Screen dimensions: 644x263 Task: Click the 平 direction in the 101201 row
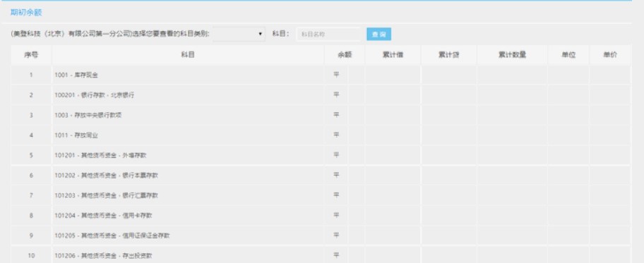pos(336,156)
